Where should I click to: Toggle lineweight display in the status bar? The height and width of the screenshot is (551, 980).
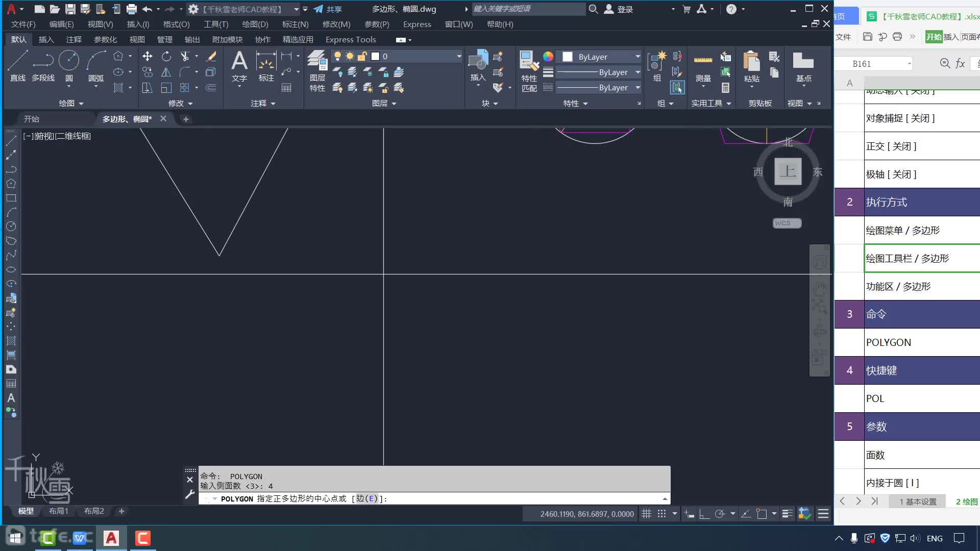tap(787, 514)
